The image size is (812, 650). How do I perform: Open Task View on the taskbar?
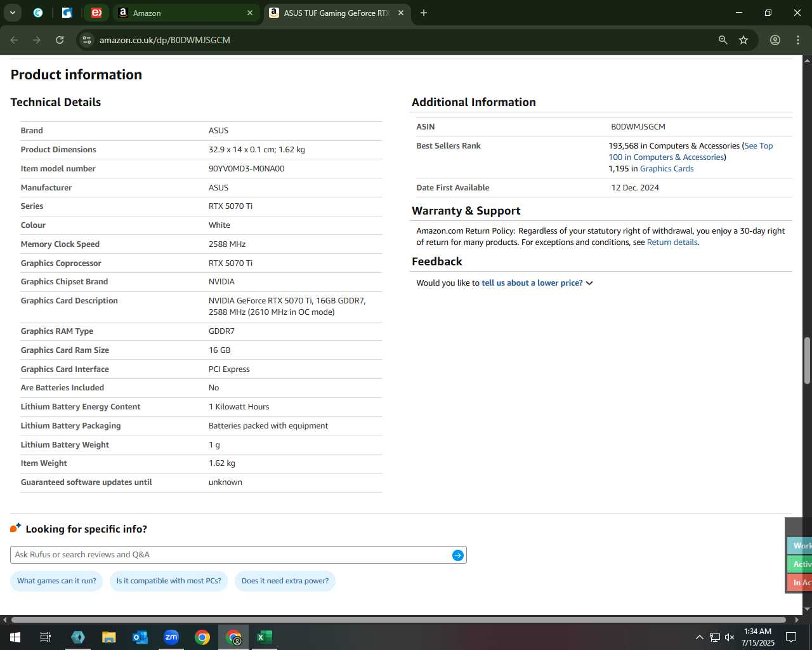click(x=46, y=637)
